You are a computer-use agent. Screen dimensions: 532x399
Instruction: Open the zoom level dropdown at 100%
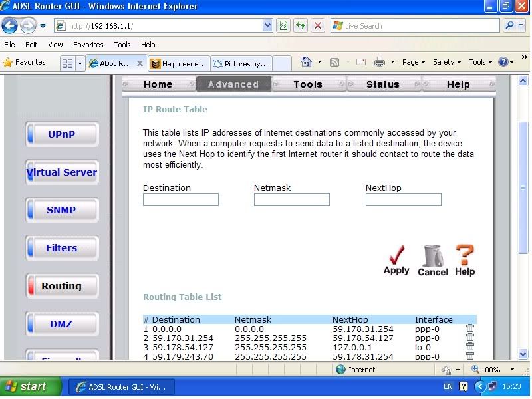513,370
